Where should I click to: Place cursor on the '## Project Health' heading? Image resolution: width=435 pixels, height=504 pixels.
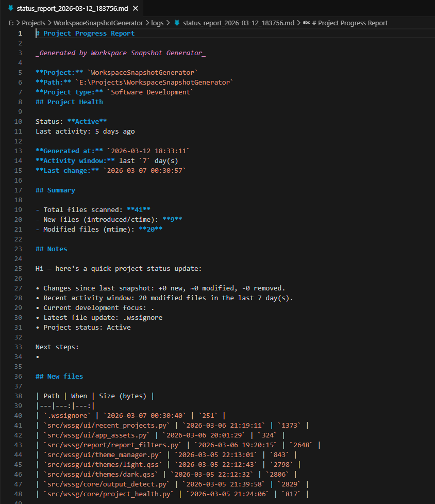tap(69, 102)
